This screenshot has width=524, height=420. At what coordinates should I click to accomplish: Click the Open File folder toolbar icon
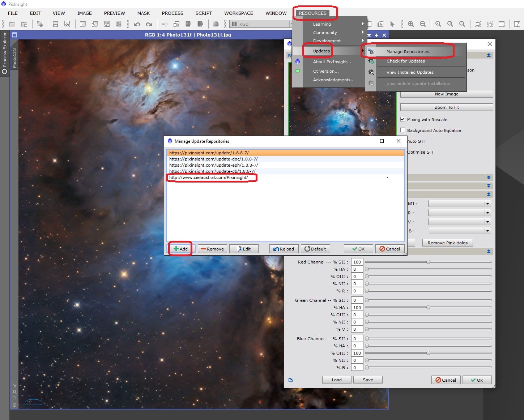click(x=12, y=24)
